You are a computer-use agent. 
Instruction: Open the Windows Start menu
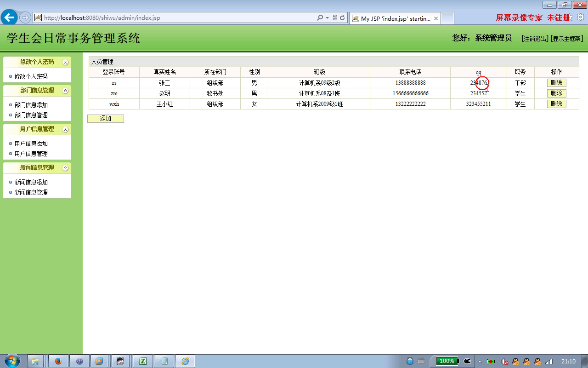[x=12, y=361]
